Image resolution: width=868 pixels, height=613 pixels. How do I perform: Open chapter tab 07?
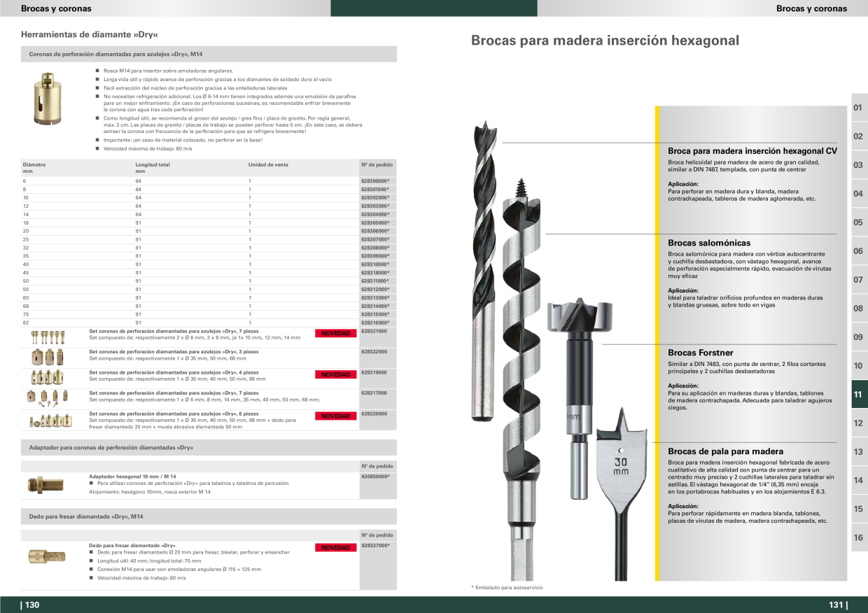pyautogui.click(x=859, y=280)
